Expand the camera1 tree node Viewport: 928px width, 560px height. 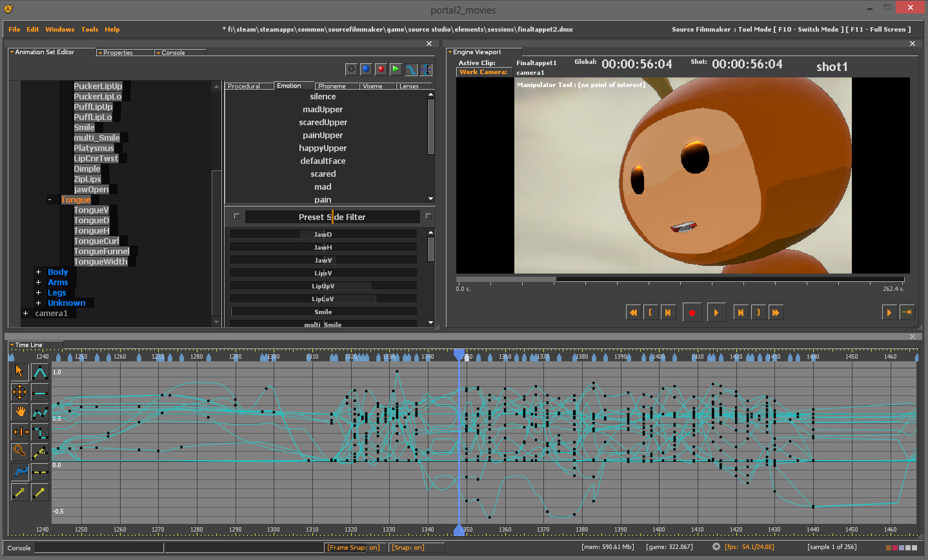click(26, 314)
